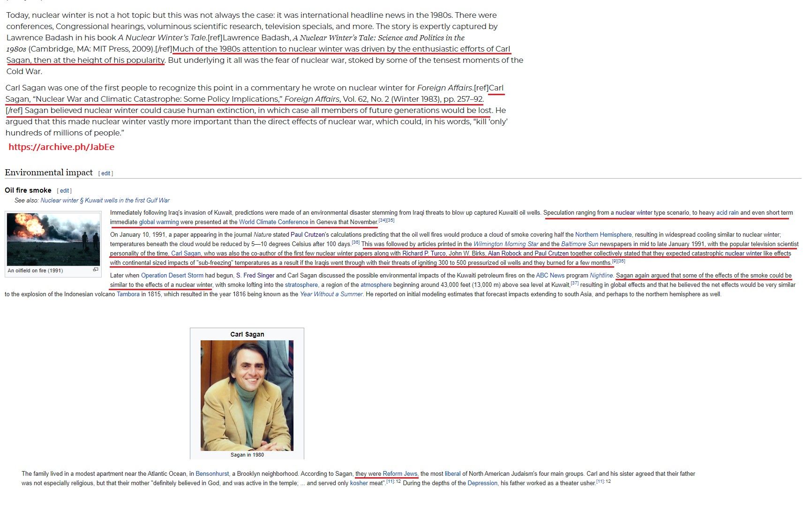
Task: Click the 'Carl Sagan' title above the portrait
Action: (247, 334)
